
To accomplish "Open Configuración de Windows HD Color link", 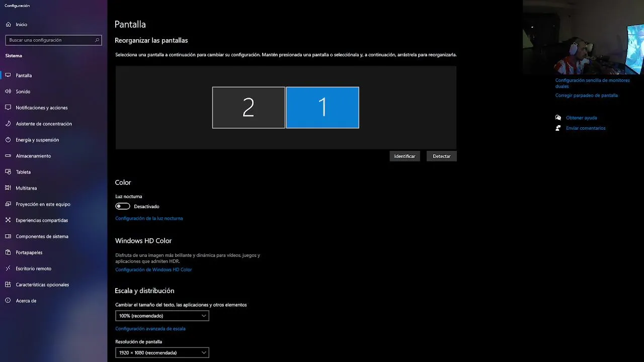I will click(153, 269).
